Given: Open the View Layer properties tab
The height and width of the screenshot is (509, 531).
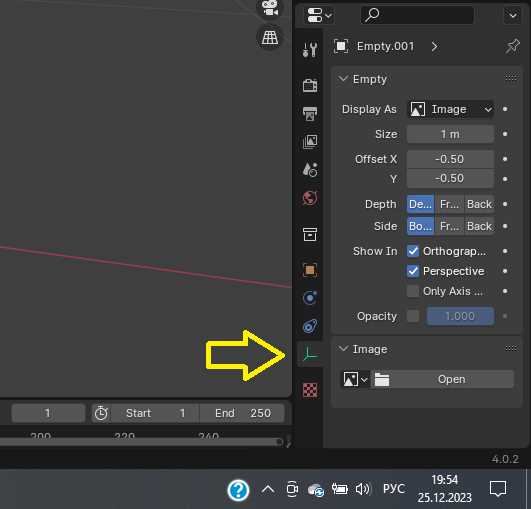Looking at the screenshot, I should [x=310, y=142].
